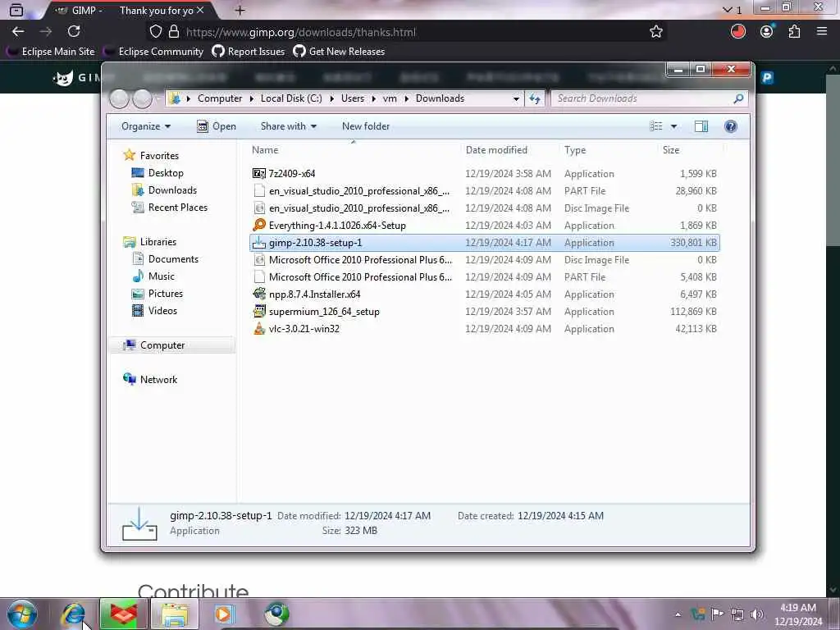Open the Organize dropdown menu
Viewport: 840px width, 630px height.
point(146,126)
